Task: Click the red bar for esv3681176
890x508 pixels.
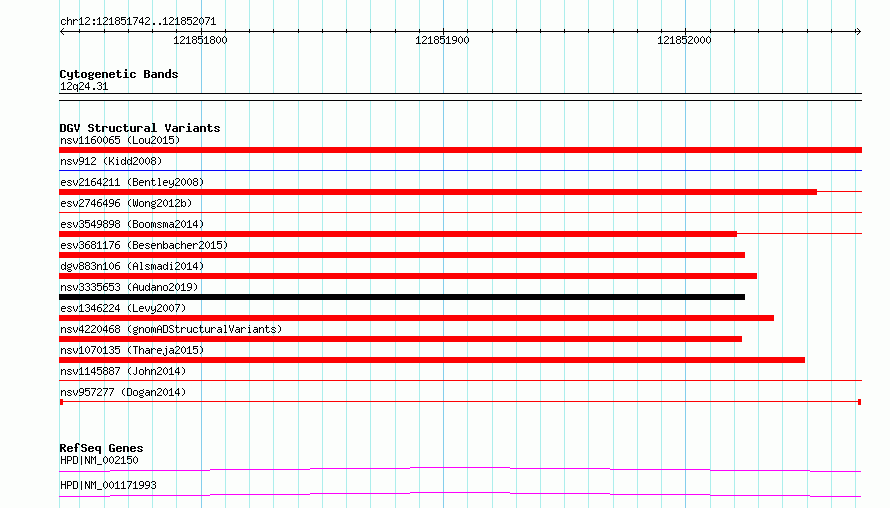Action: click(x=402, y=255)
